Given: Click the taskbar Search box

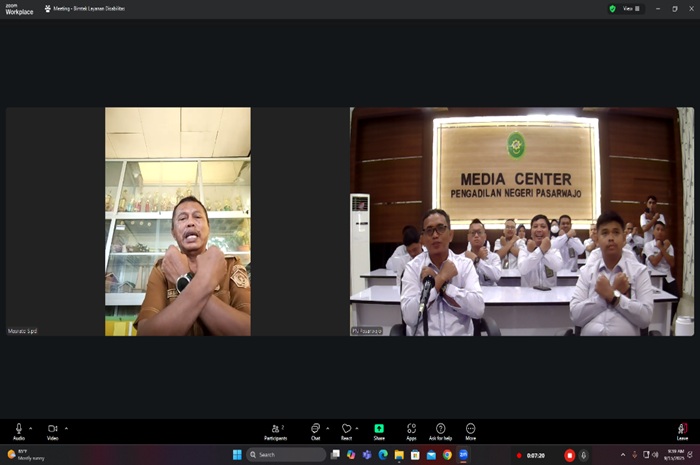Looking at the screenshot, I should 286,455.
